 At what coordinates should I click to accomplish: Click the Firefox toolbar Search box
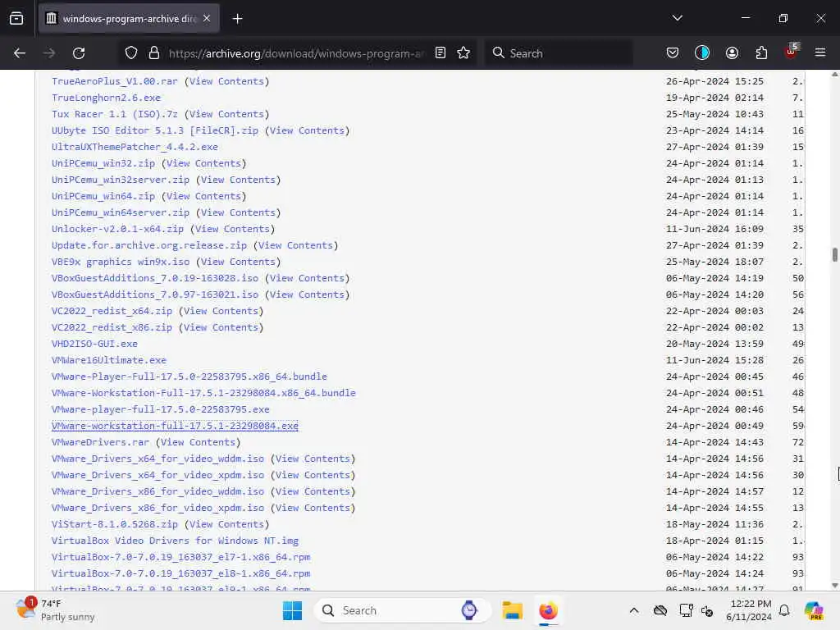pyautogui.click(x=559, y=53)
